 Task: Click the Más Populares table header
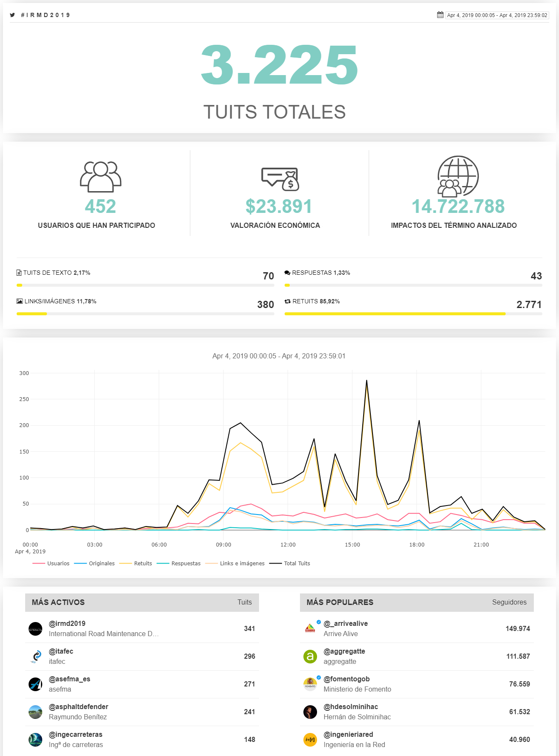pyautogui.click(x=417, y=602)
